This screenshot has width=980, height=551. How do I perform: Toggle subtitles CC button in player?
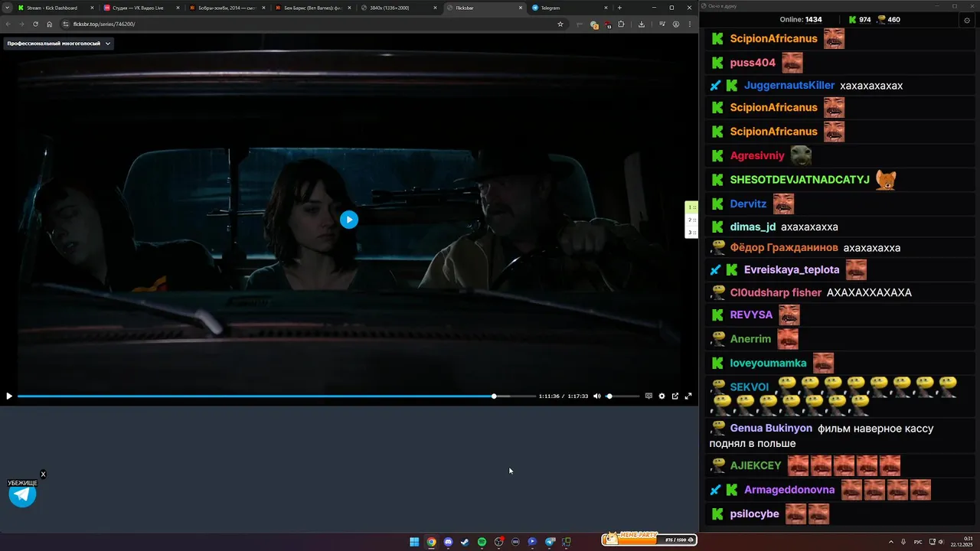[648, 396]
